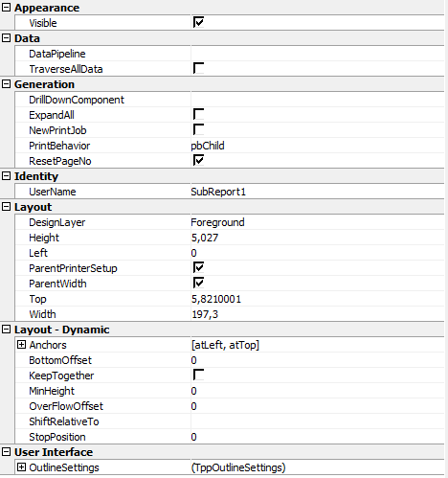The width and height of the screenshot is (448, 478).
Task: Uncheck the Visible checkbox
Action: click(198, 22)
